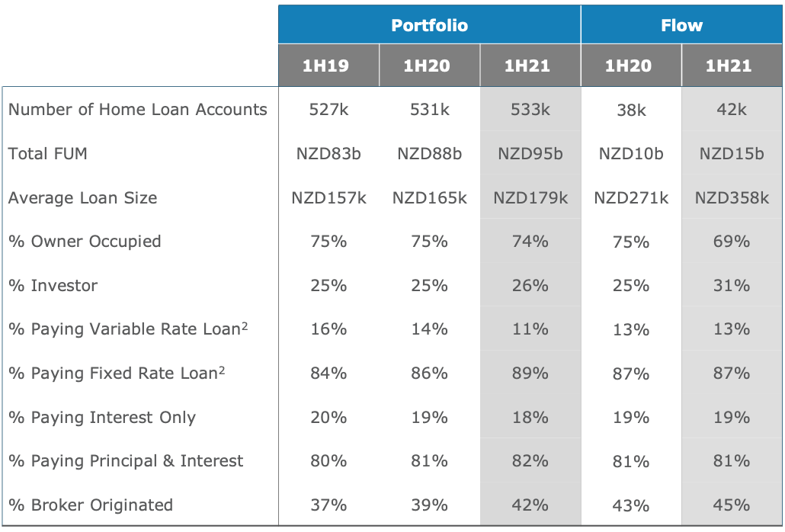The image size is (785, 532).
Task: Click the % Paying Principal & Interest label
Action: [x=126, y=461]
